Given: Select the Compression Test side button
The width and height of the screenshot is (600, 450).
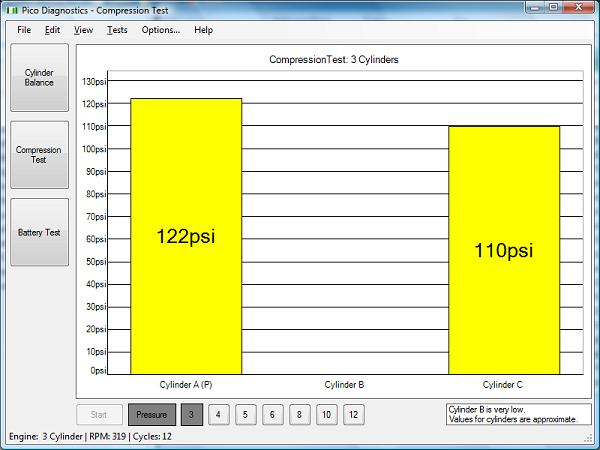Looking at the screenshot, I should (40, 155).
